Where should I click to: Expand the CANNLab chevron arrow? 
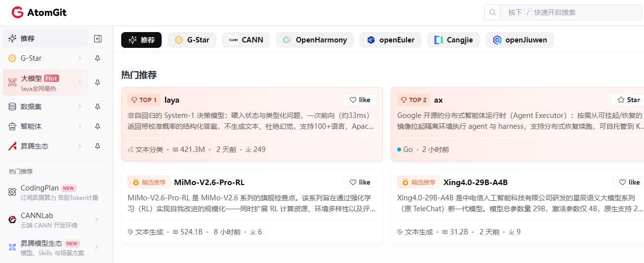[96, 220]
